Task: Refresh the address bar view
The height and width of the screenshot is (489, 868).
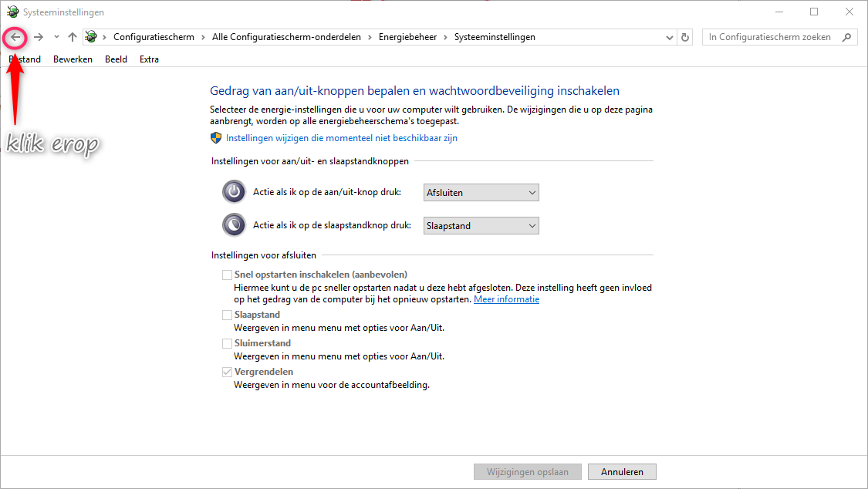Action: [685, 37]
